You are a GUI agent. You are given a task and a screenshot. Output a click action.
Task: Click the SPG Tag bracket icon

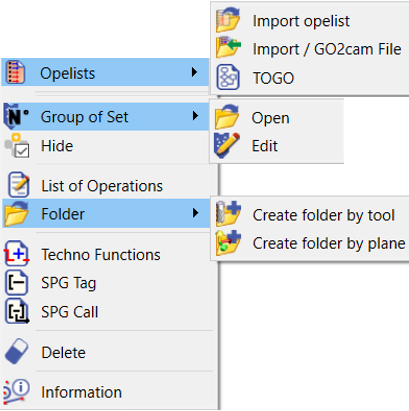pyautogui.click(x=16, y=283)
